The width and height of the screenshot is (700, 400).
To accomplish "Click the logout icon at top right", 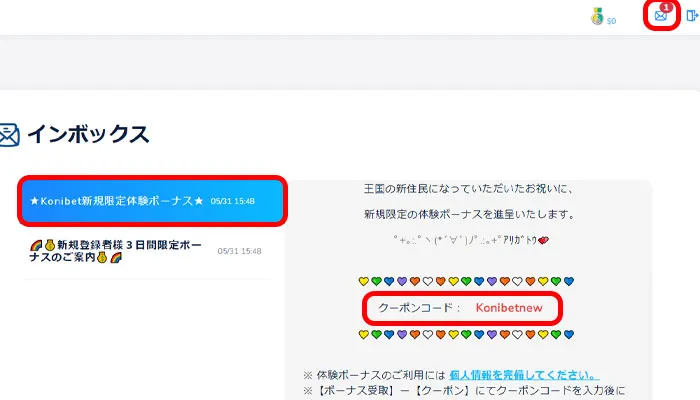I will pyautogui.click(x=692, y=16).
